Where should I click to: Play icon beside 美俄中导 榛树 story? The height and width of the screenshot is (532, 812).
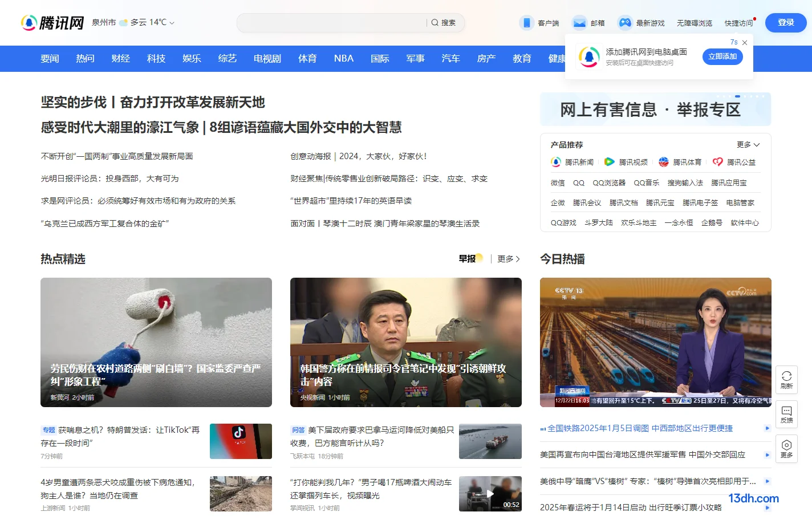pyautogui.click(x=767, y=481)
